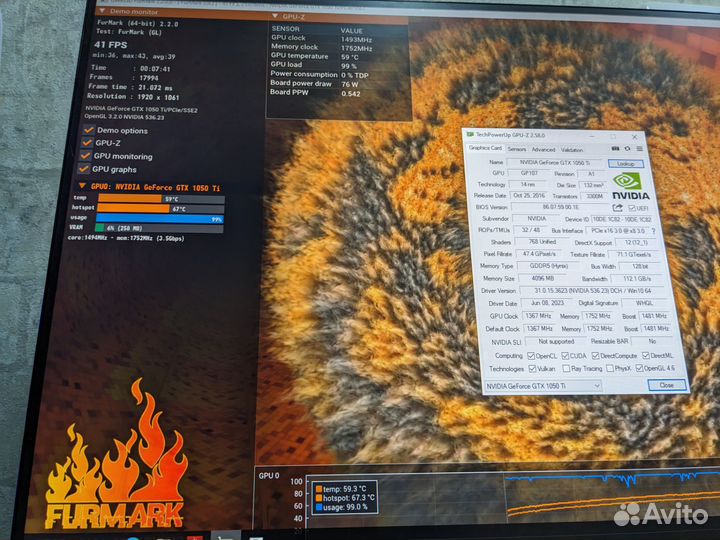
Task: Open the GPU selection dropdown in GPU-Z
Action: tap(543, 386)
